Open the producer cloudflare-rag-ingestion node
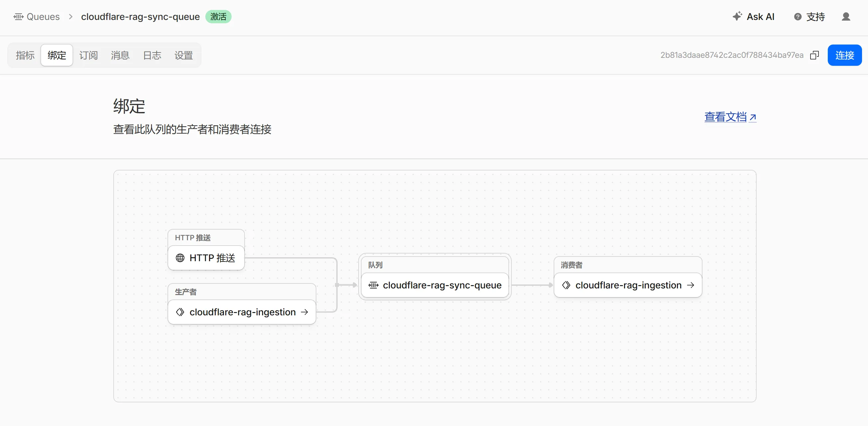The height and width of the screenshot is (426, 868). (x=242, y=312)
